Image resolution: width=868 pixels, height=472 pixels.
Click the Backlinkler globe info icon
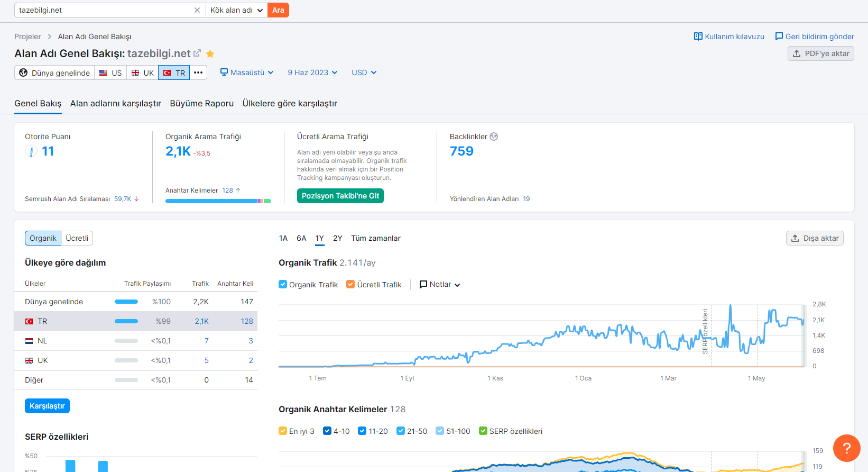point(494,137)
